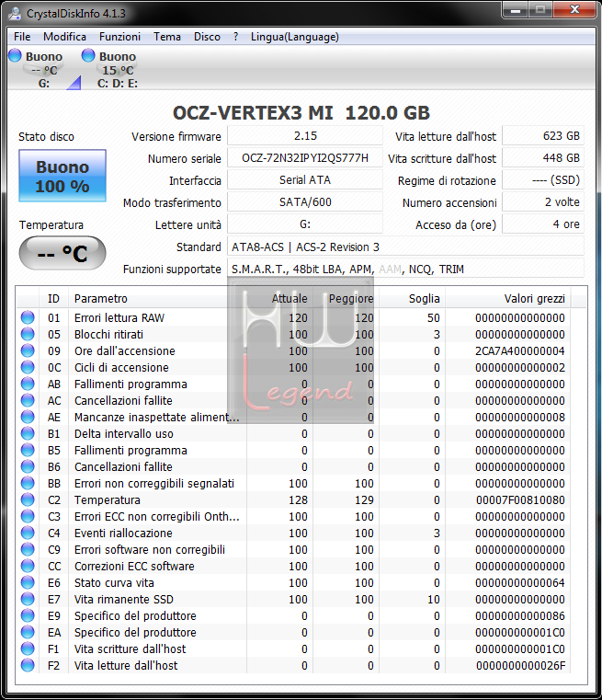Click status icon of row B6

tap(28, 466)
